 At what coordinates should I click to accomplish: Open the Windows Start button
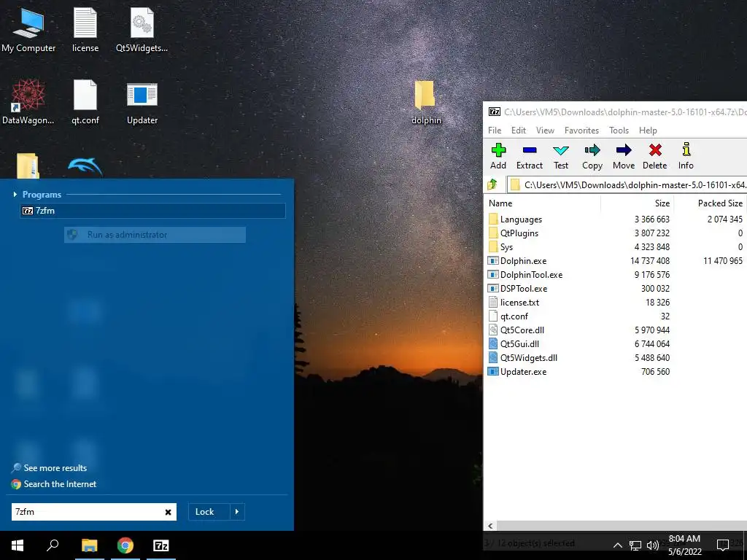pos(18,545)
